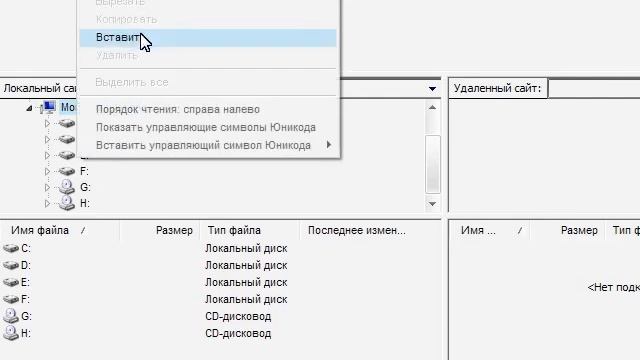Collapse the My Computer tree node
Viewport: 640px width, 360px height.
point(29,108)
